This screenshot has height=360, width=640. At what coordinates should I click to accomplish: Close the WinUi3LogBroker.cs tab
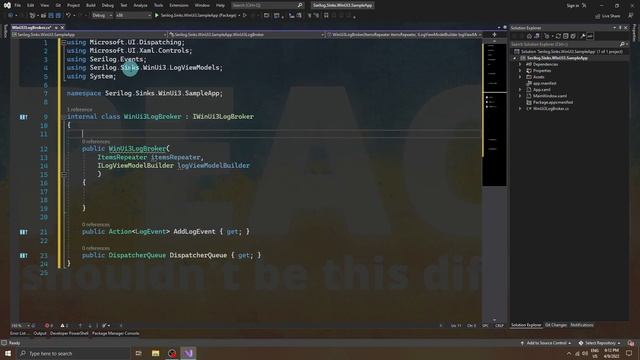[62, 27]
